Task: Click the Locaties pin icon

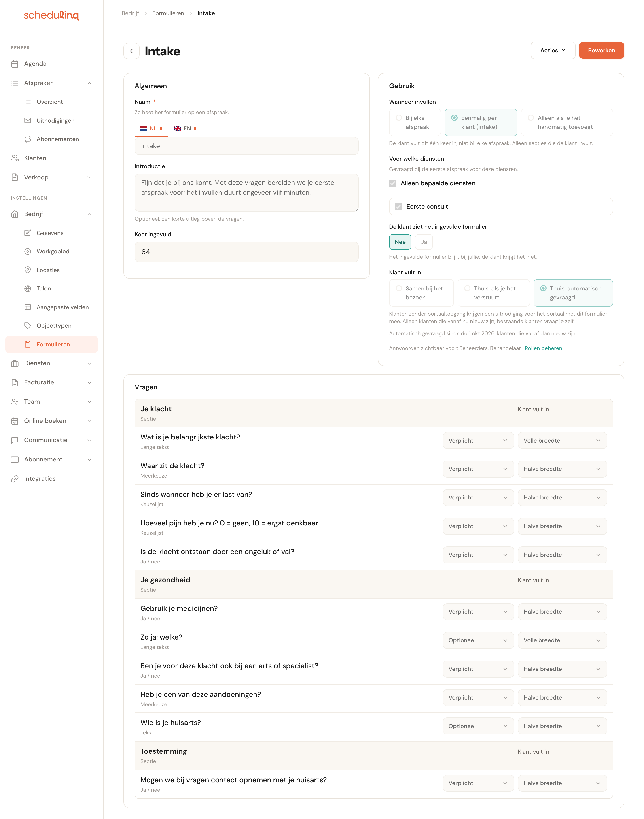Action: [28, 270]
